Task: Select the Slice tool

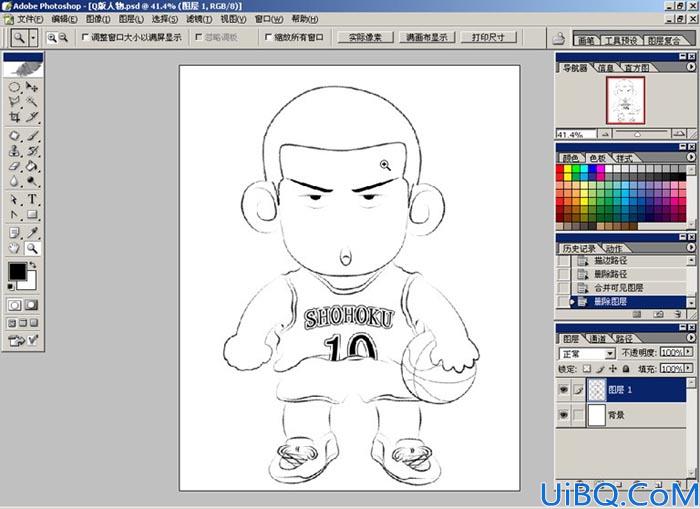Action: click(32, 117)
